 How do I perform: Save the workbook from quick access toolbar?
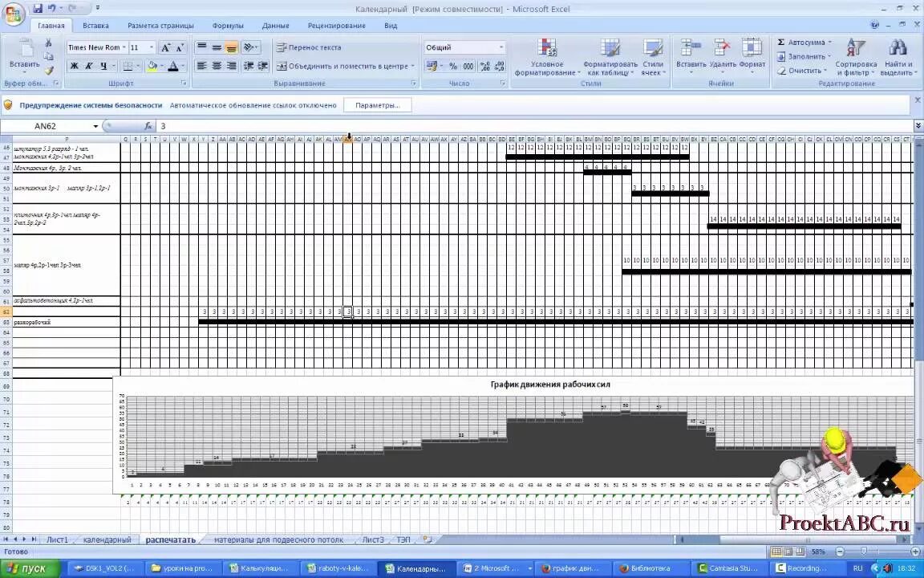coord(38,8)
